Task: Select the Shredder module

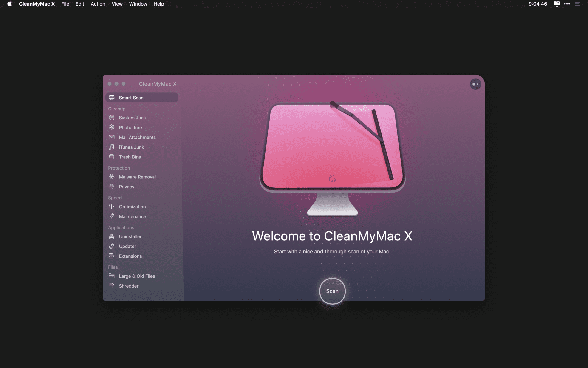Action: (142, 286)
